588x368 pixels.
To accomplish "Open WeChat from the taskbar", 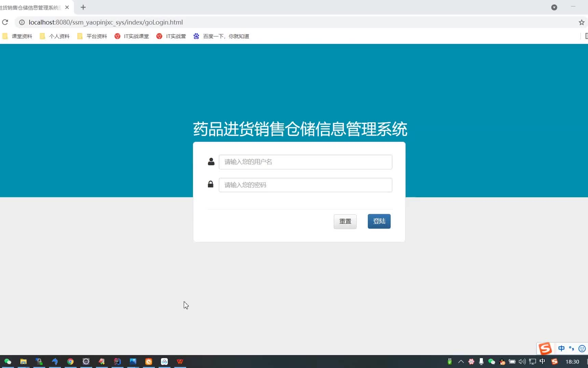I will 7,362.
